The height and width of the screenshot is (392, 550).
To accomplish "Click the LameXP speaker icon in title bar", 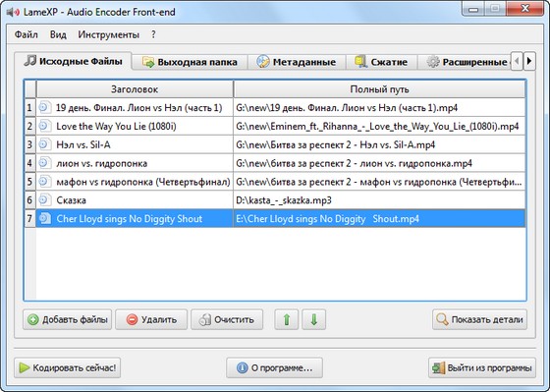I will (x=13, y=13).
